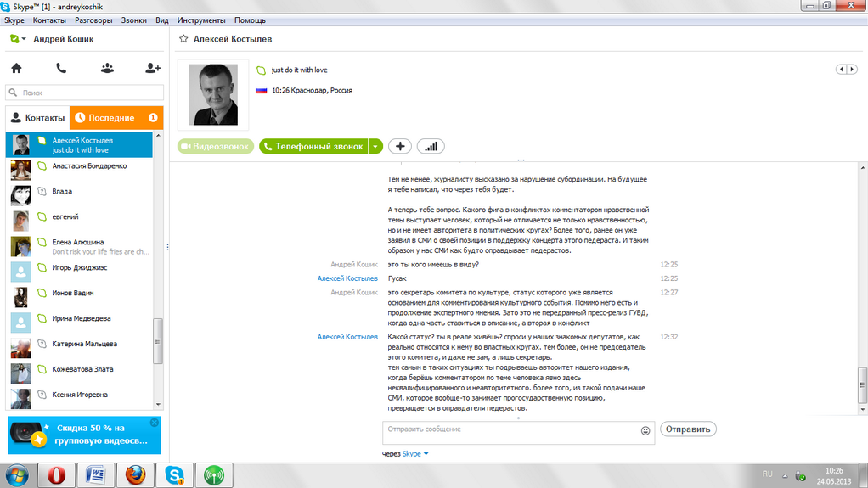The image size is (868, 488).
Task: Click the add contact icon
Action: point(153,68)
